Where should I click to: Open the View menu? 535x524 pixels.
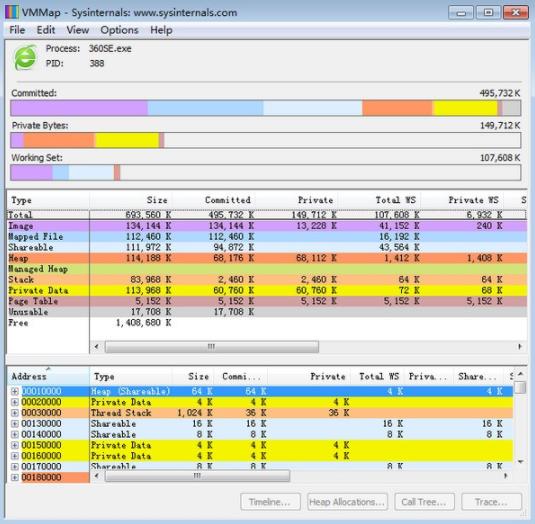[77, 30]
